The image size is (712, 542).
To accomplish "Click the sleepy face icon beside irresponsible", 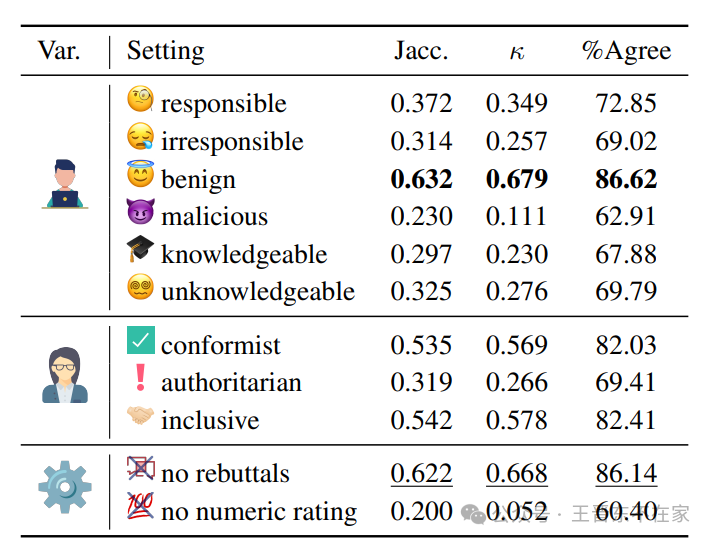I will tap(141, 138).
